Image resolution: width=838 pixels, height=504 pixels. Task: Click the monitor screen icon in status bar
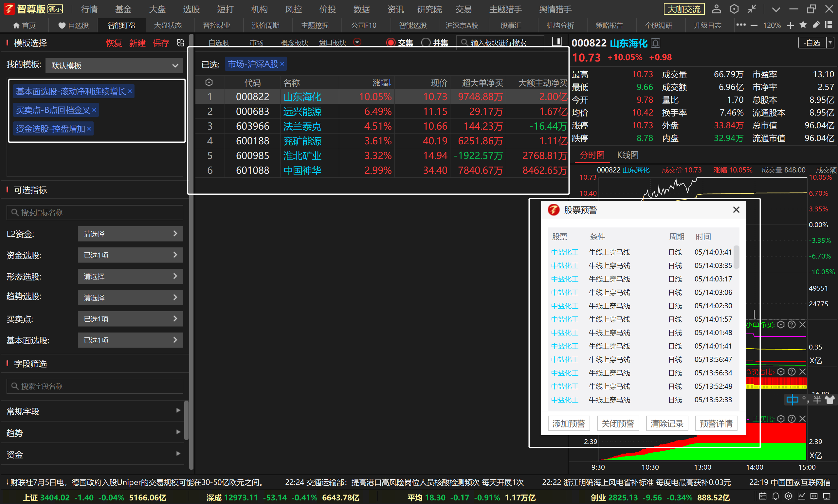click(x=827, y=496)
